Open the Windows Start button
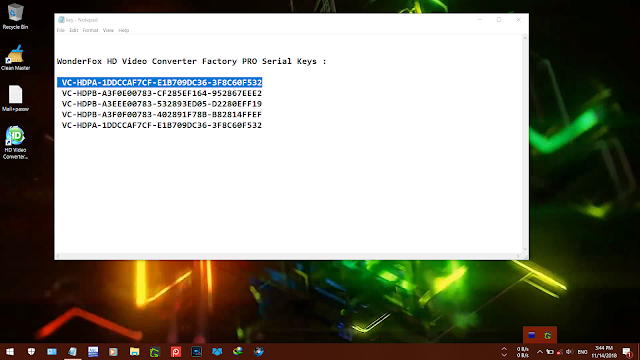Screen dimensions: 640x360 [10, 351]
